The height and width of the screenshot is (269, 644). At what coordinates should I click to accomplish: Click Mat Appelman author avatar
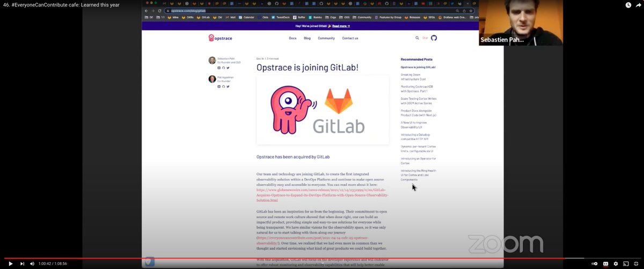pyautogui.click(x=212, y=79)
